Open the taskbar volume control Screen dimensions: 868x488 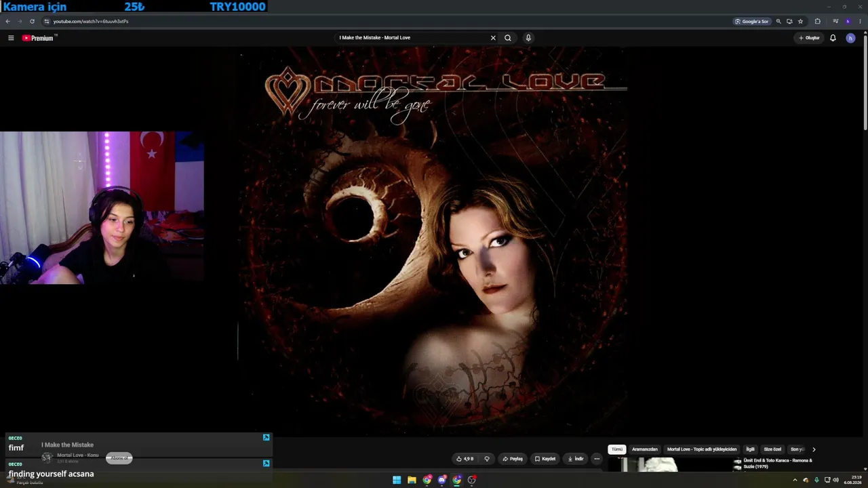click(835, 480)
